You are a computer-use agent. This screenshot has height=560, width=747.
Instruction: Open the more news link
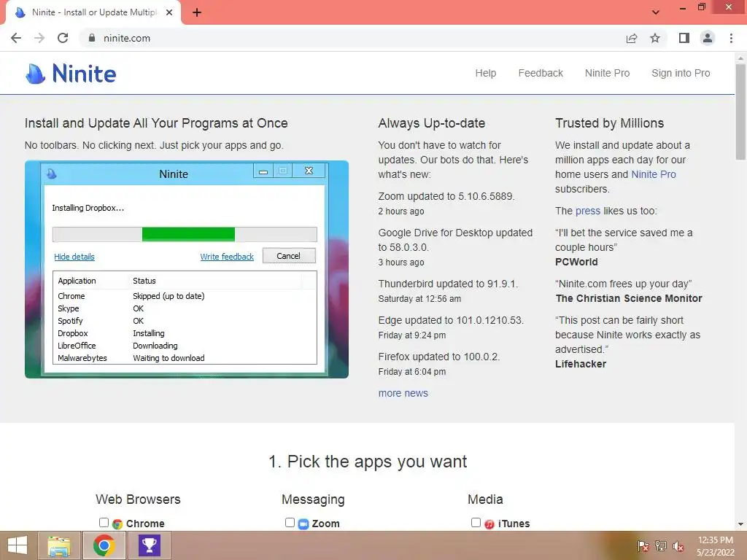403,393
